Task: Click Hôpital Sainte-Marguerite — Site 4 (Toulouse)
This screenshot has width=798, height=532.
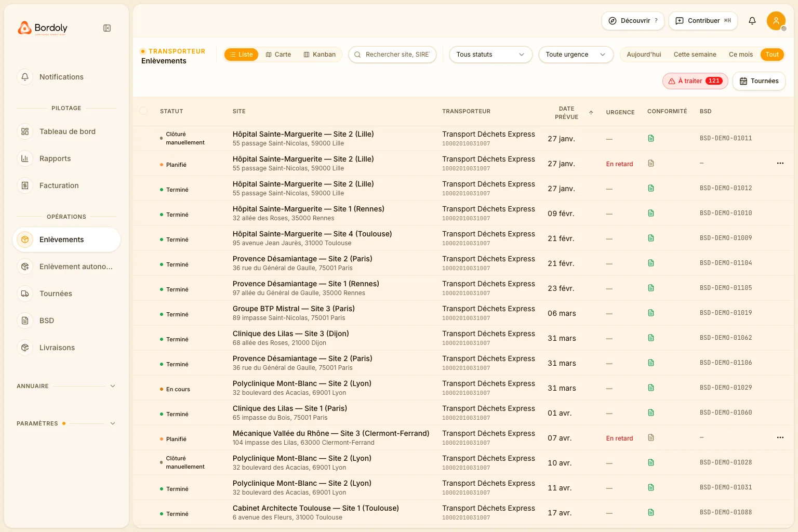Action: click(312, 234)
